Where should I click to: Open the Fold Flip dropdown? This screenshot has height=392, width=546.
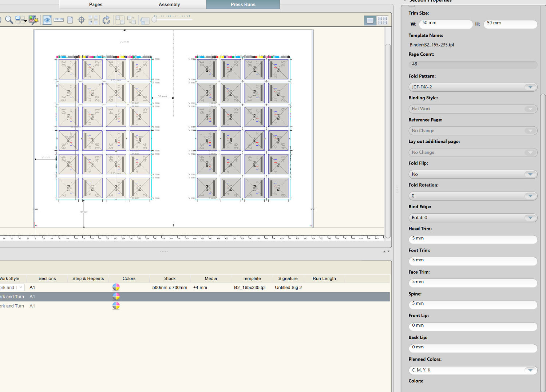(473, 174)
